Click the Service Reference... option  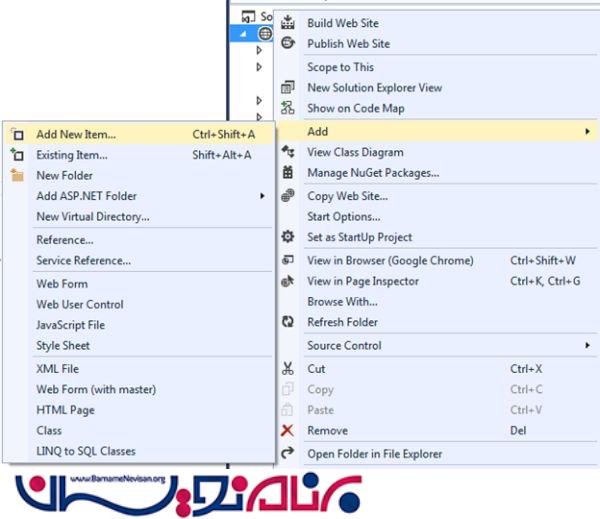(x=83, y=261)
